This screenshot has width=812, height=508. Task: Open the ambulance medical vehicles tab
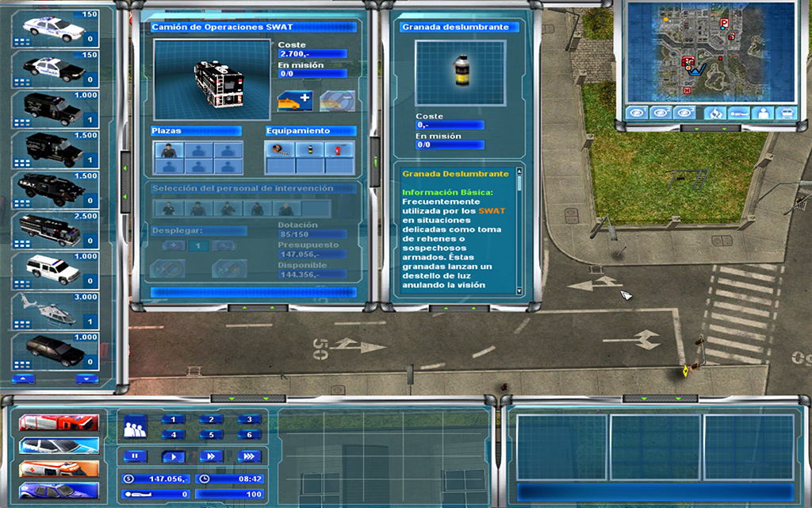[x=59, y=468]
